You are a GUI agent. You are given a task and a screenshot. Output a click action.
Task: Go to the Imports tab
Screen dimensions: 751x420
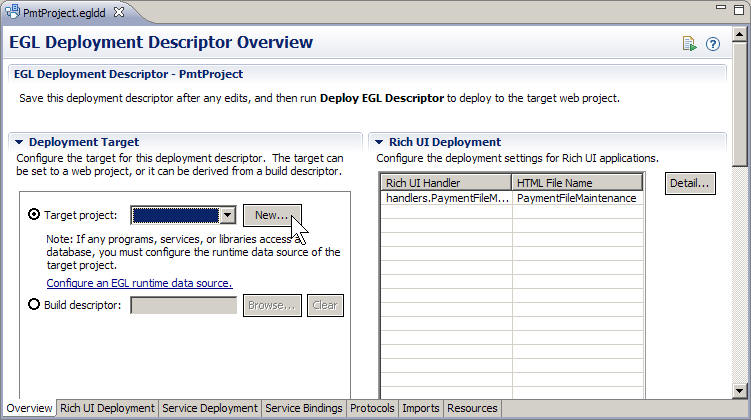[421, 409]
